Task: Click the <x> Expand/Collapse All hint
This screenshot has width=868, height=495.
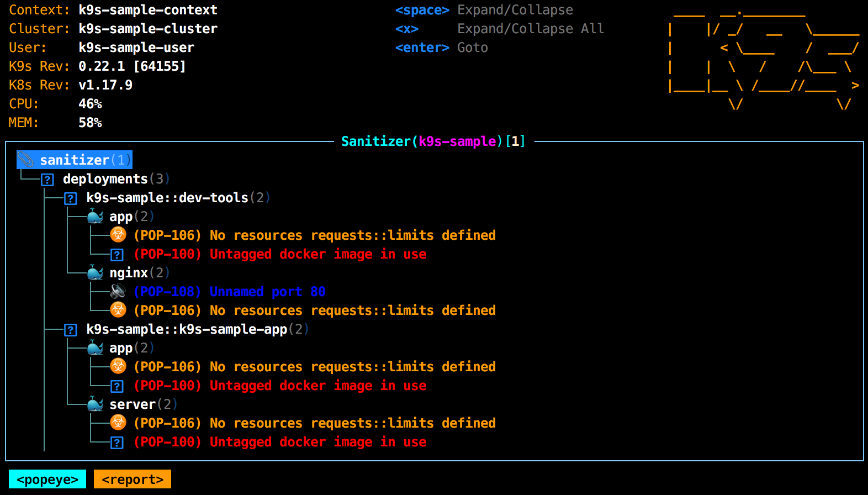Action: click(500, 29)
